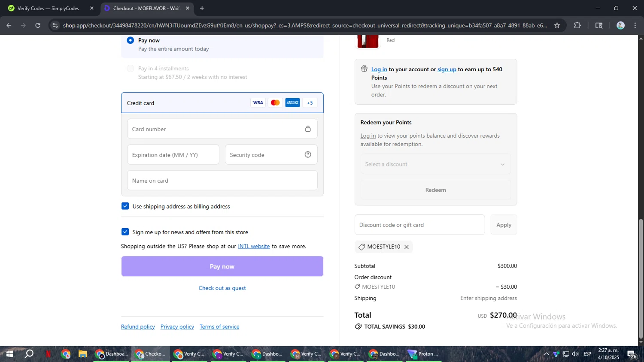Click the Mastercard icon
The height and width of the screenshot is (362, 644).
[275, 103]
